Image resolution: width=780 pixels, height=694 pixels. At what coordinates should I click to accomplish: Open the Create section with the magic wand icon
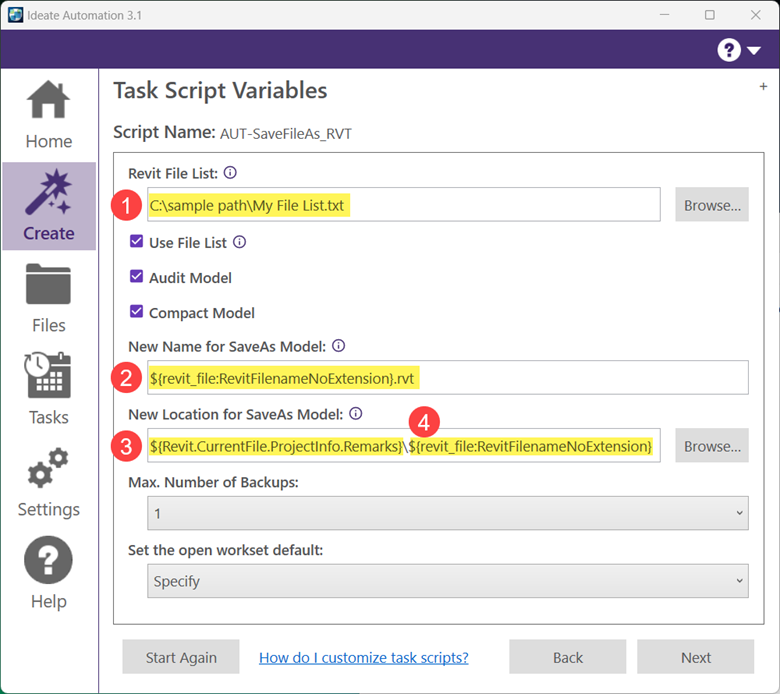49,206
